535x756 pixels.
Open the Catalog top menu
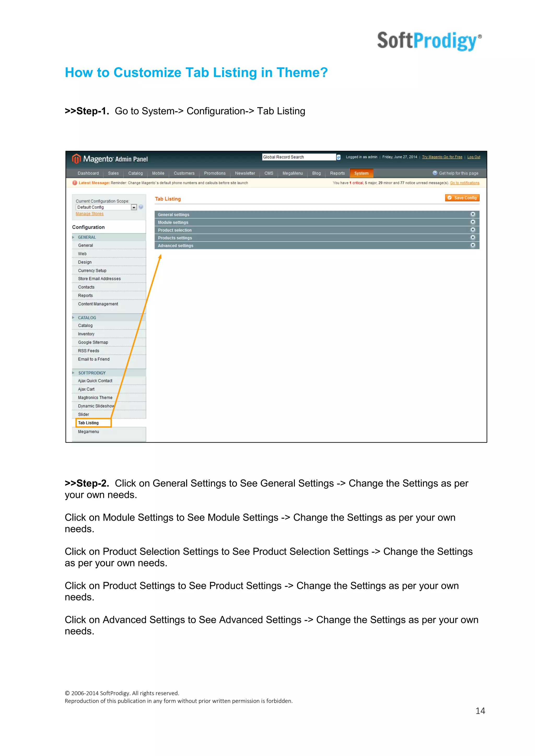tap(135, 173)
